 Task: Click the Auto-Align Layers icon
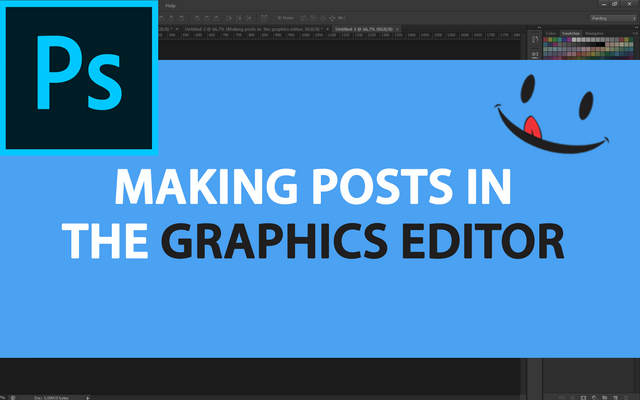coord(264,18)
